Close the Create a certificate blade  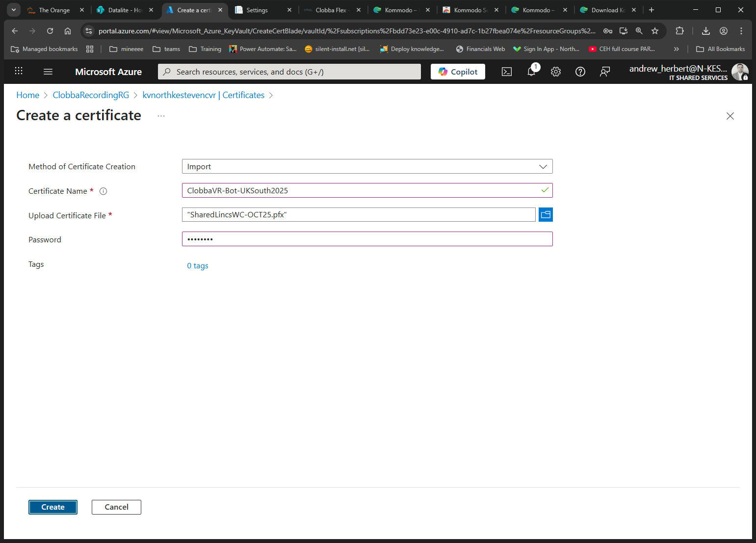(x=730, y=116)
